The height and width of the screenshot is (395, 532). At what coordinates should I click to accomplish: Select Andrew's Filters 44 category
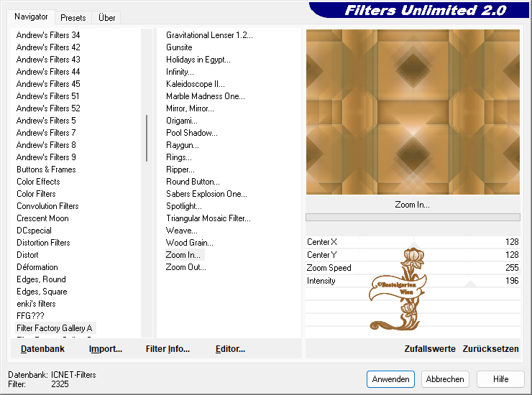click(x=48, y=72)
